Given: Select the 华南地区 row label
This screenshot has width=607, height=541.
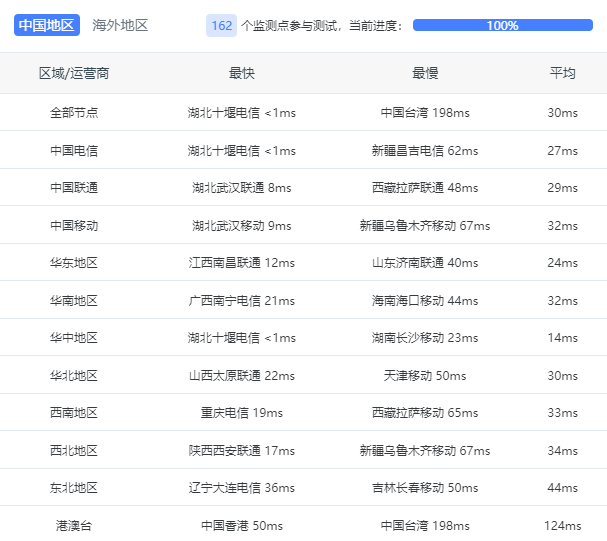Looking at the screenshot, I should click(x=74, y=301).
